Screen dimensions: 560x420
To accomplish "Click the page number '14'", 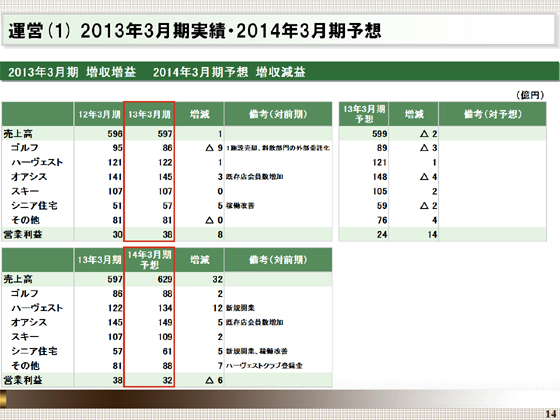I will (551, 414).
